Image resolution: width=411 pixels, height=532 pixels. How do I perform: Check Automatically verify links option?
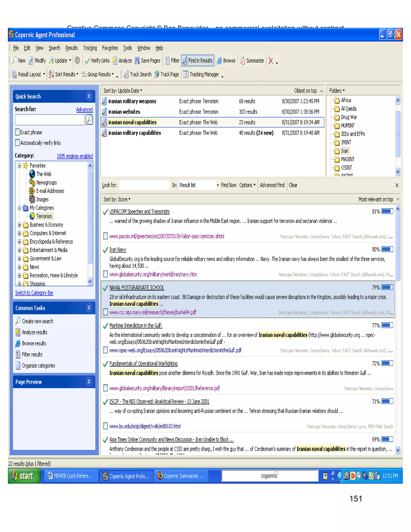coord(17,143)
